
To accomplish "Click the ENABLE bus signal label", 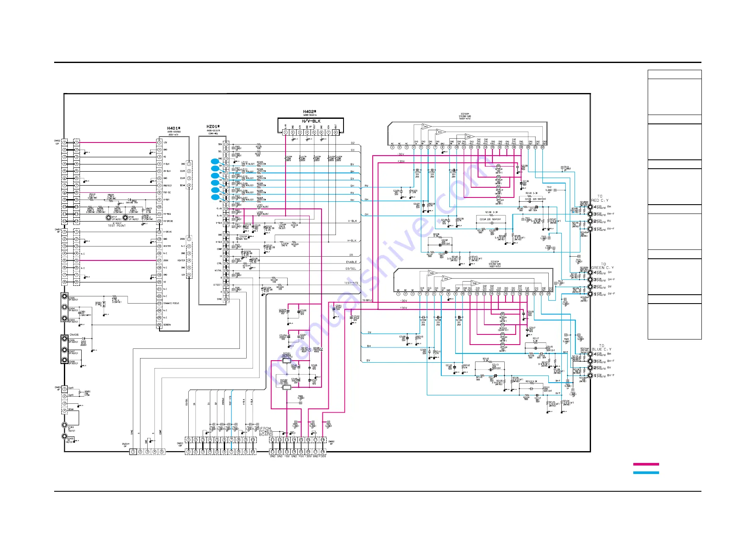I will pos(351,262).
